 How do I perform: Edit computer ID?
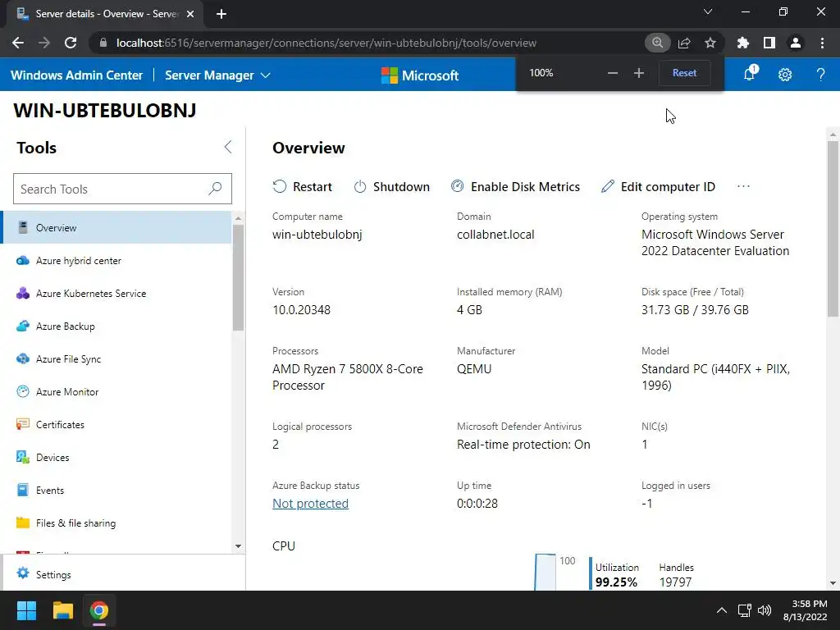point(658,186)
